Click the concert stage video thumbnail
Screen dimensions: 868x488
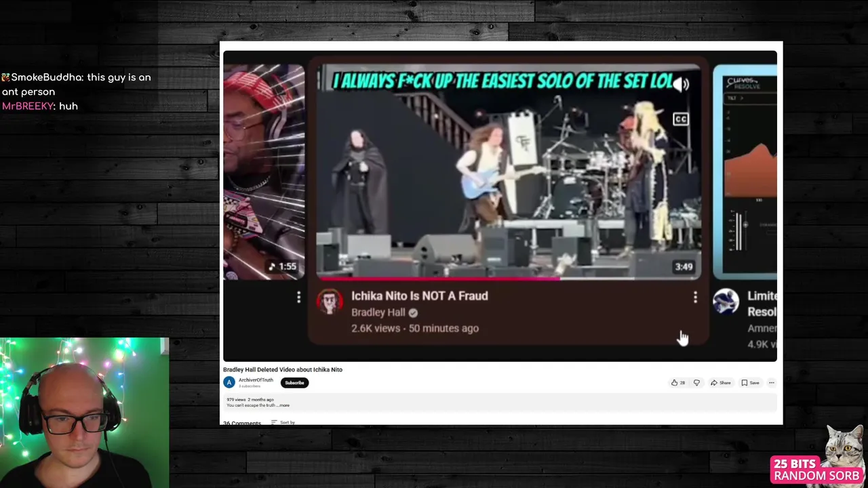(509, 172)
